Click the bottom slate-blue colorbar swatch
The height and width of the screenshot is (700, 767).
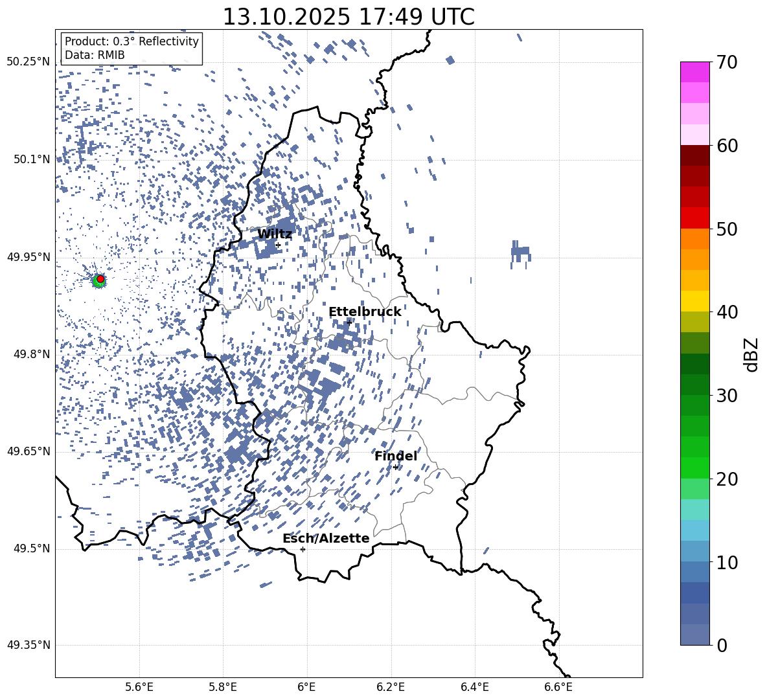(x=694, y=635)
